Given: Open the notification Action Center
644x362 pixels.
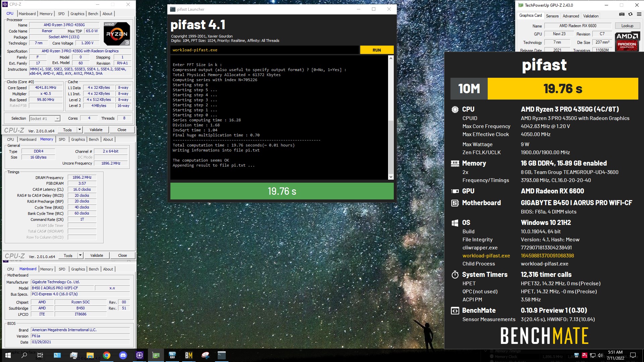Looking at the screenshot, I should point(633,355).
